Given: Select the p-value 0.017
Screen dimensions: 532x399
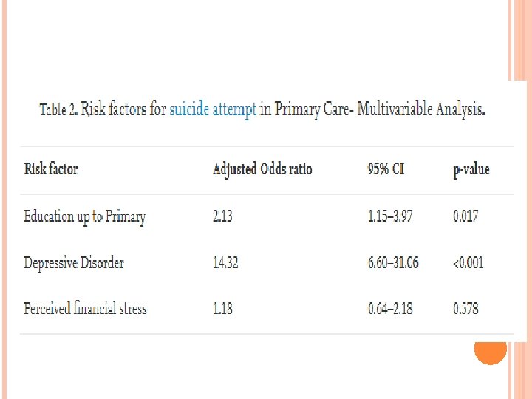Looking at the screenshot, I should pos(465,216).
